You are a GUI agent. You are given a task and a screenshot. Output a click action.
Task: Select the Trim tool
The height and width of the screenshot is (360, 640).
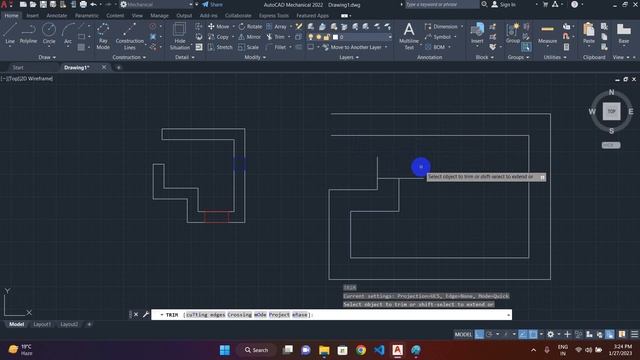point(276,37)
